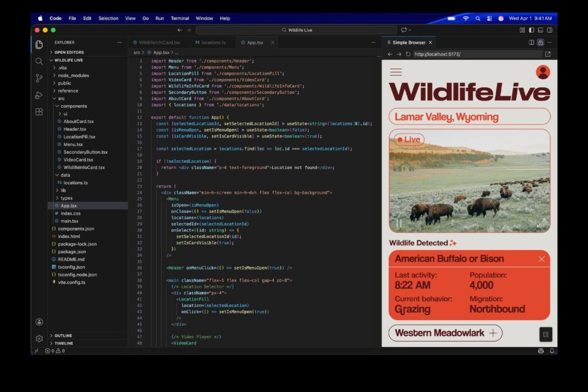Viewport: 588px width, 392px height.
Task: Click the Lamar Valley, Wyoming location pill
Action: point(469,117)
